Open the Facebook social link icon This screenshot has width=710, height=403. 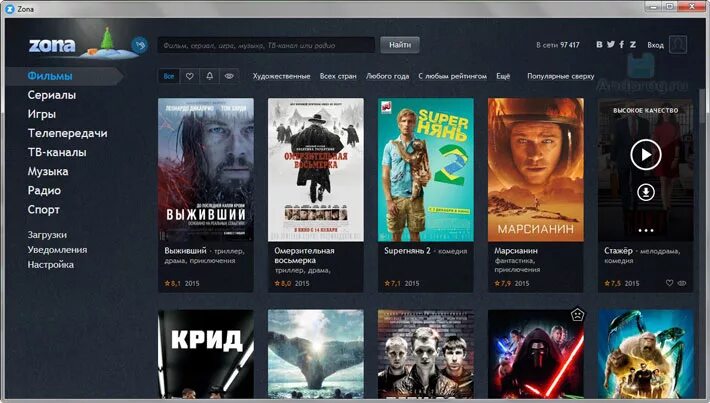(x=622, y=44)
